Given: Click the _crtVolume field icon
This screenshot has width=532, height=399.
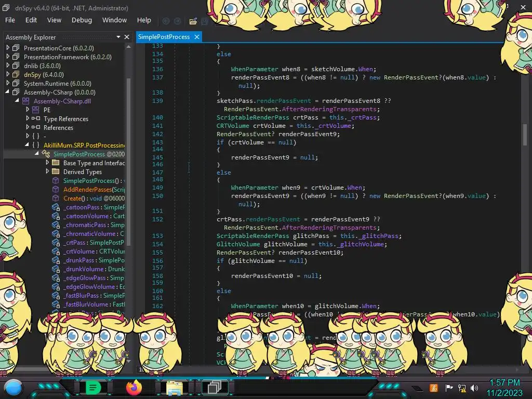Looking at the screenshot, I should (56, 251).
